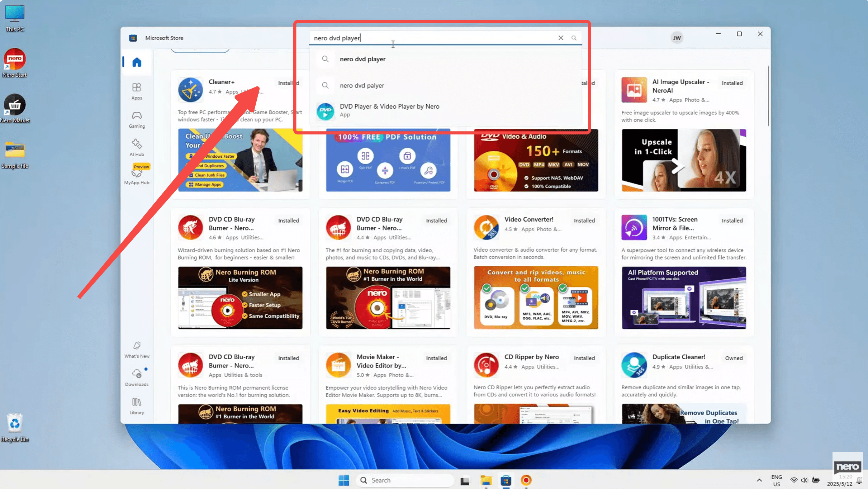The image size is (868, 489).
Task: Clear the search text with X icon
Action: (x=561, y=38)
